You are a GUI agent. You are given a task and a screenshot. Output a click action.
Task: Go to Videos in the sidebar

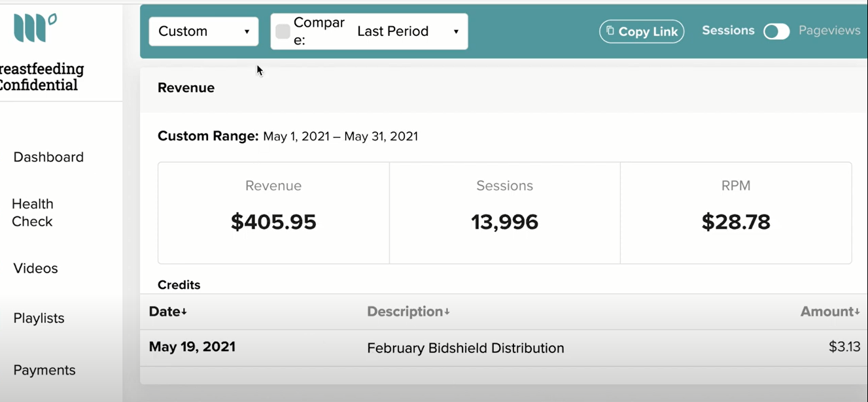click(35, 268)
